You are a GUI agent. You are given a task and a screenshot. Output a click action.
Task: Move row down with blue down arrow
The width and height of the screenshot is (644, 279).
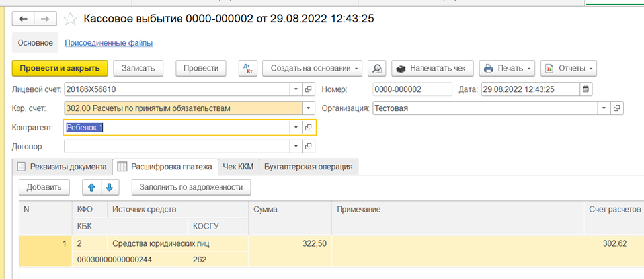(110, 187)
